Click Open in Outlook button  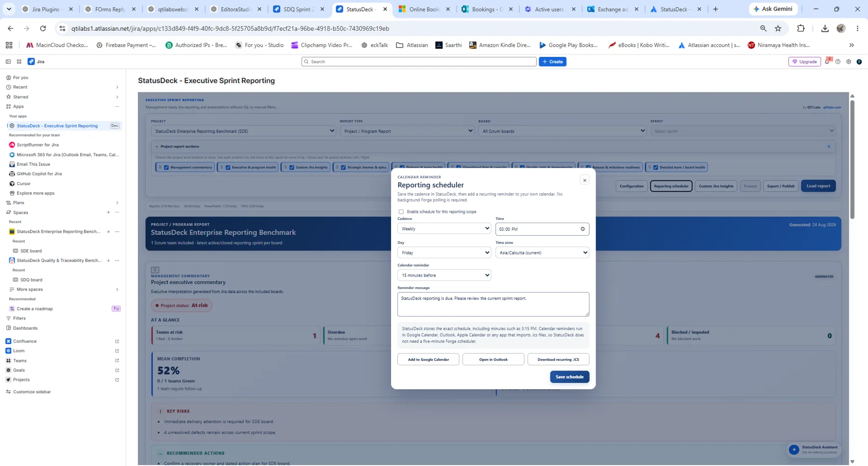(493, 359)
